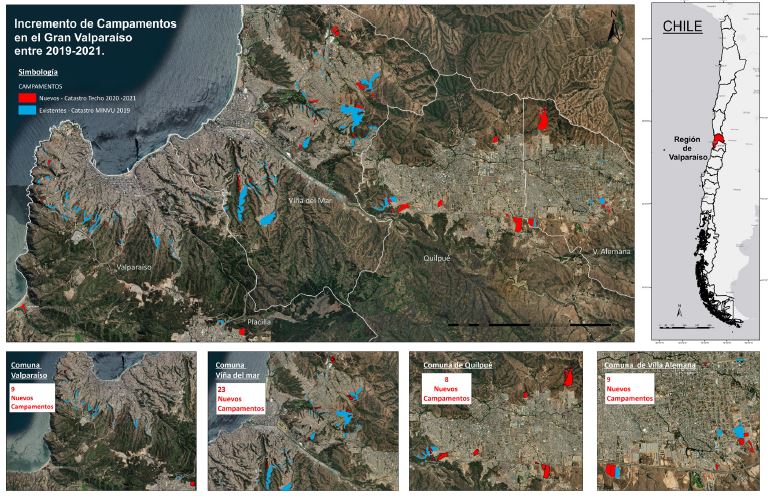The image size is (768, 496).
Task: Click the scale bar on the main map
Action: 528,325
